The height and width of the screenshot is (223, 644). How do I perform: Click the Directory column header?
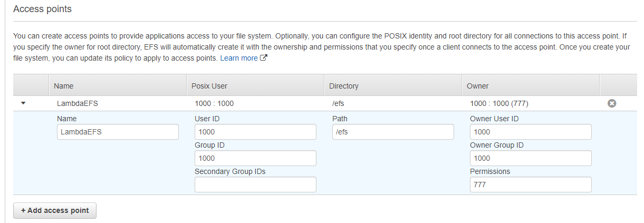click(x=344, y=85)
